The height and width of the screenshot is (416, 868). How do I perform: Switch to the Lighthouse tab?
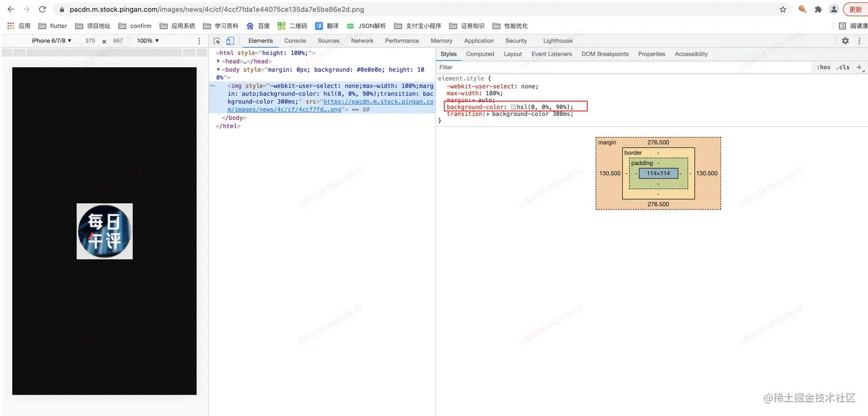point(558,41)
